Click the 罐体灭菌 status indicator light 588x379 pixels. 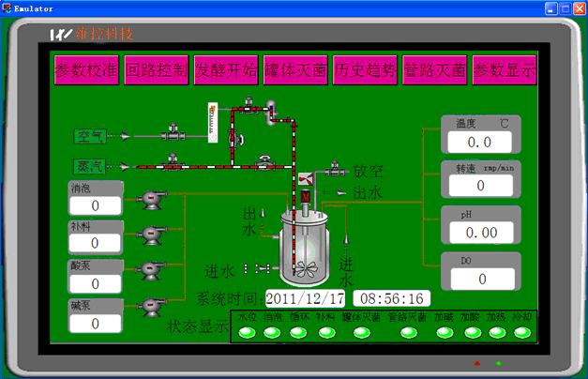[362, 332]
